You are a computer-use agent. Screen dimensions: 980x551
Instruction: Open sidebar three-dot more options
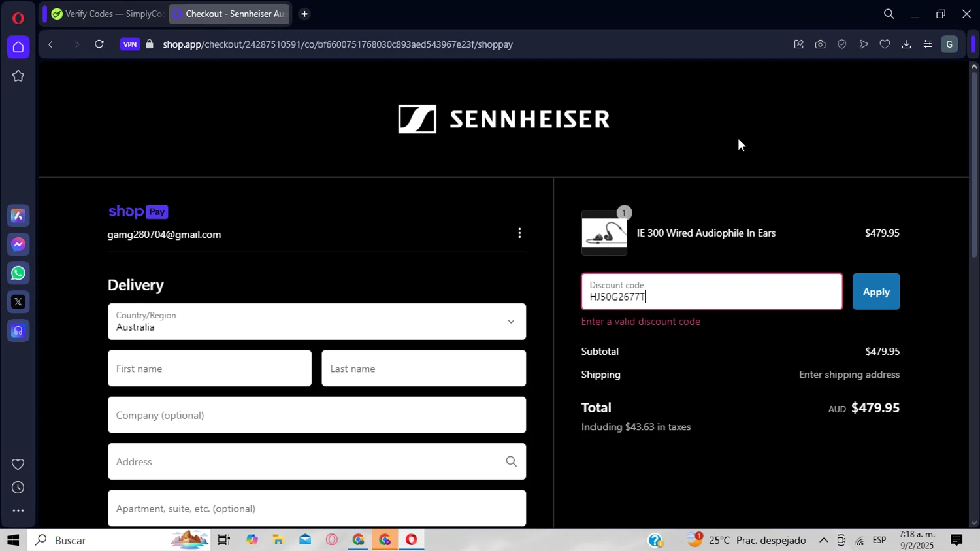(18, 511)
